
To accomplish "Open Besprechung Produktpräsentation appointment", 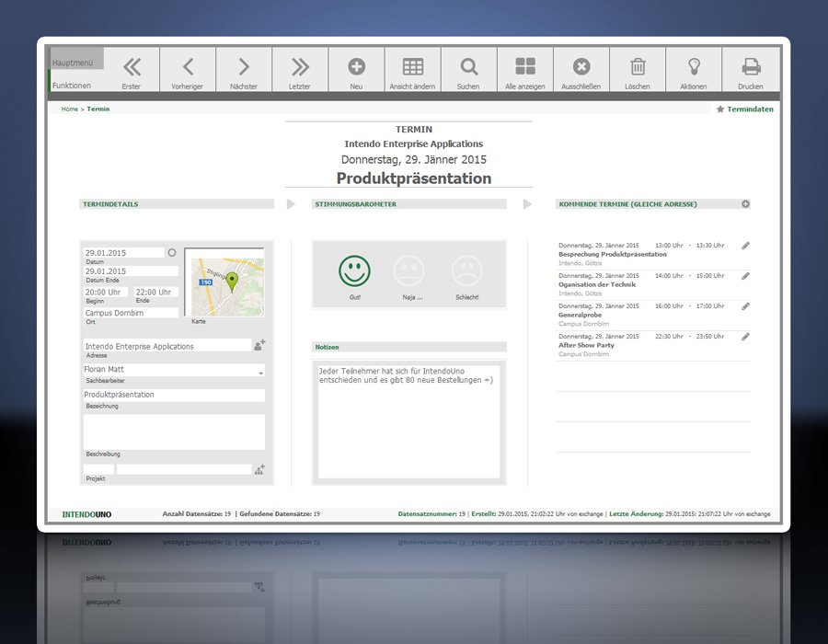I will point(613,255).
